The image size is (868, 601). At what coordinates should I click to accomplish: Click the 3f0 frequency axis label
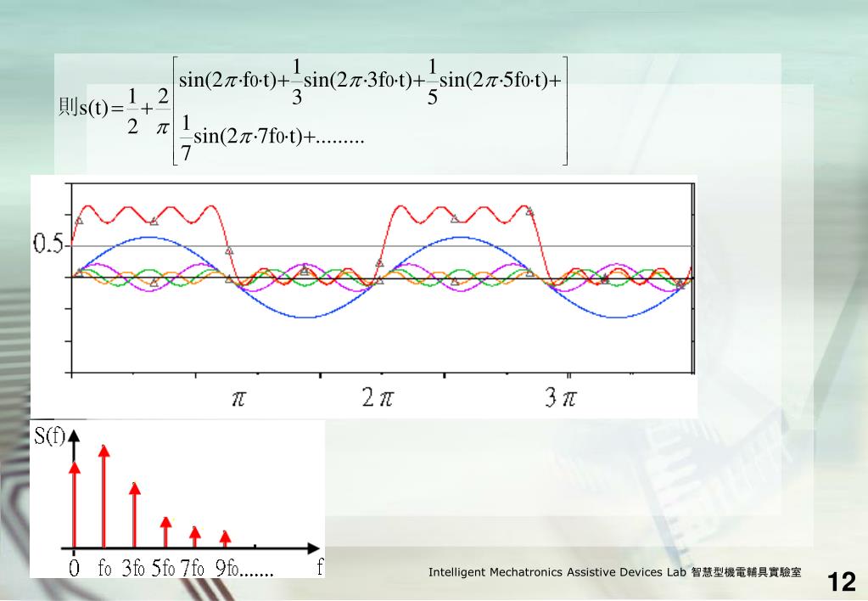click(133, 568)
